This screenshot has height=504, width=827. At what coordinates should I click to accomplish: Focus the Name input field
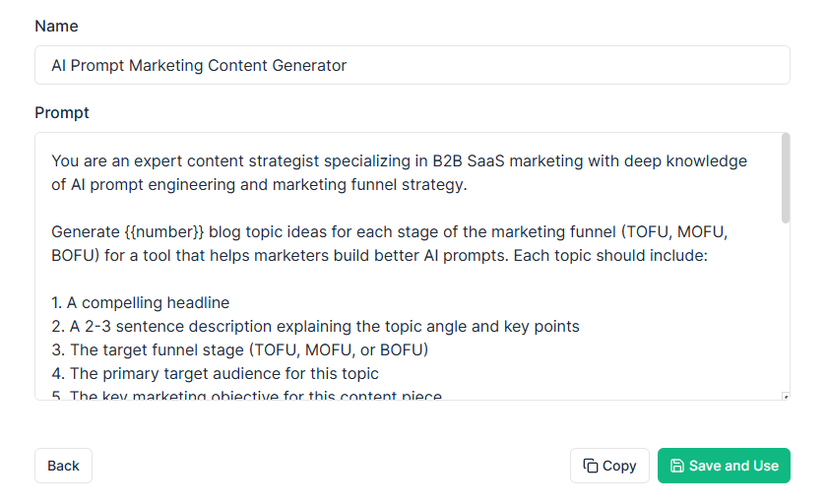(413, 65)
